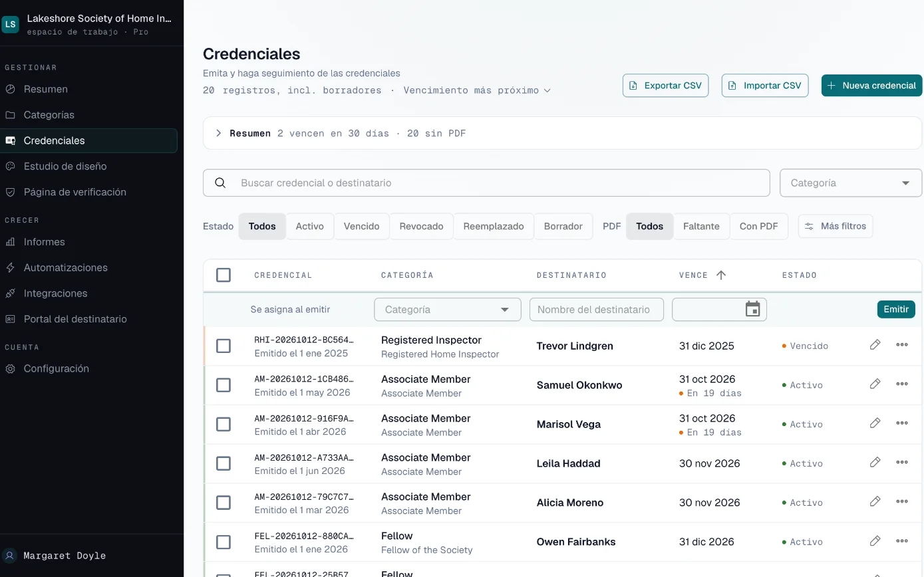Open the three-dot menu for Samuel Okonkwo
The image size is (924, 577).
(x=902, y=384)
